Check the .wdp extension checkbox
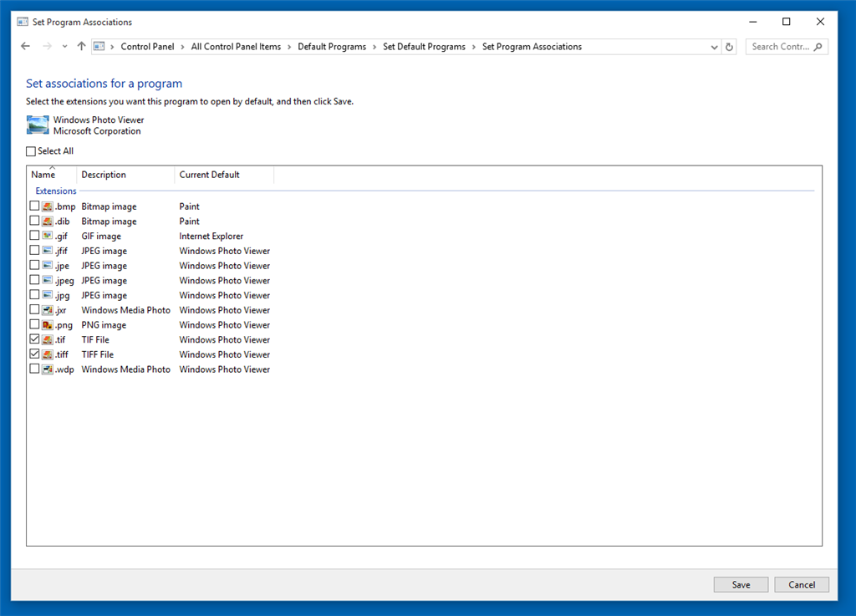This screenshot has width=856, height=616. pyautogui.click(x=34, y=369)
